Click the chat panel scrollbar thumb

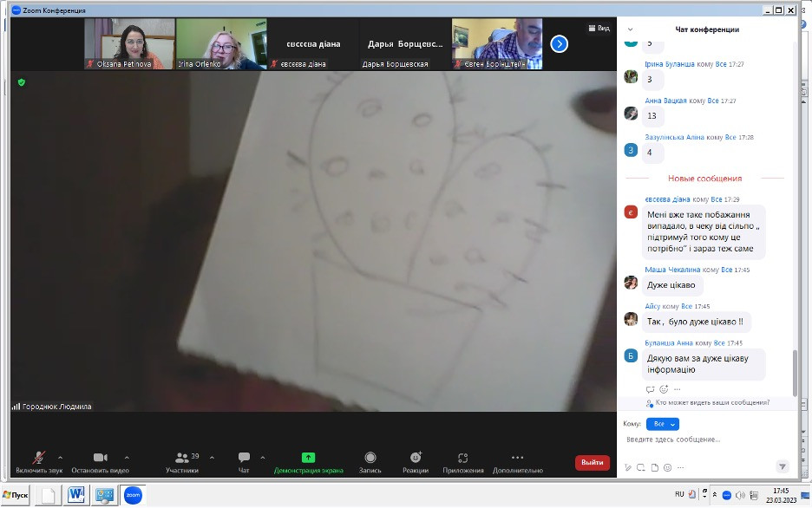[x=795, y=373]
